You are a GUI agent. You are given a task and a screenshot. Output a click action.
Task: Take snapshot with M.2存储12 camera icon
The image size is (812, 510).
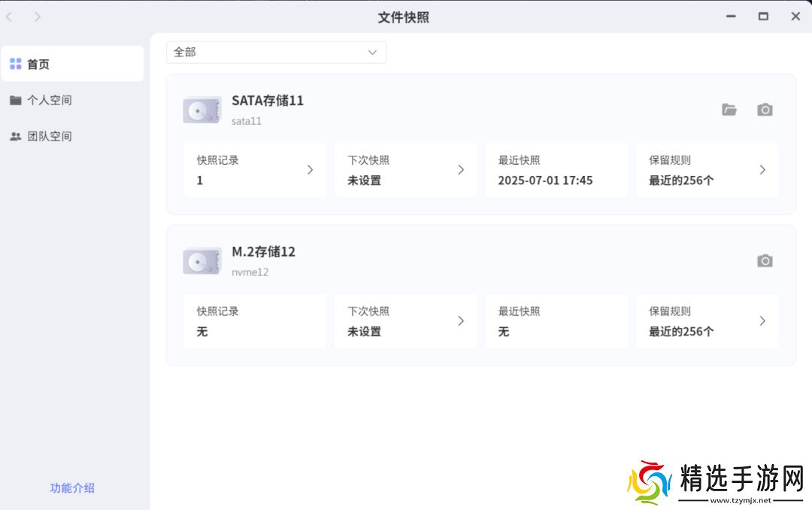click(x=765, y=261)
